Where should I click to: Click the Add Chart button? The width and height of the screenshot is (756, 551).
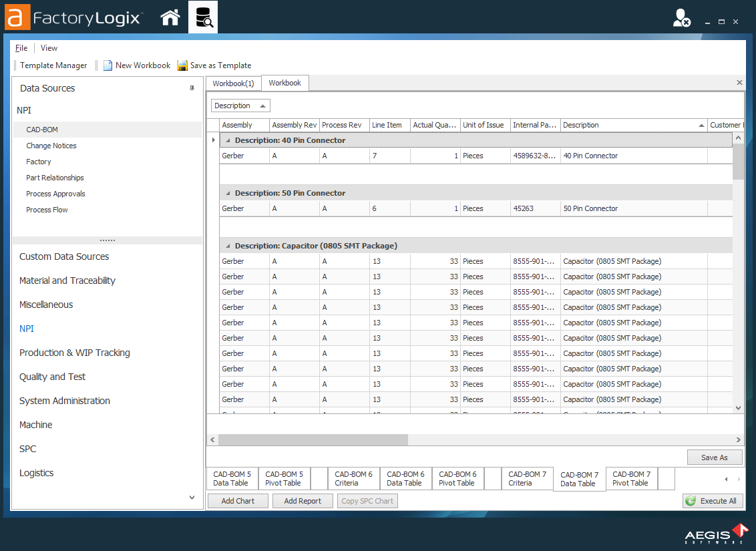pyautogui.click(x=238, y=500)
